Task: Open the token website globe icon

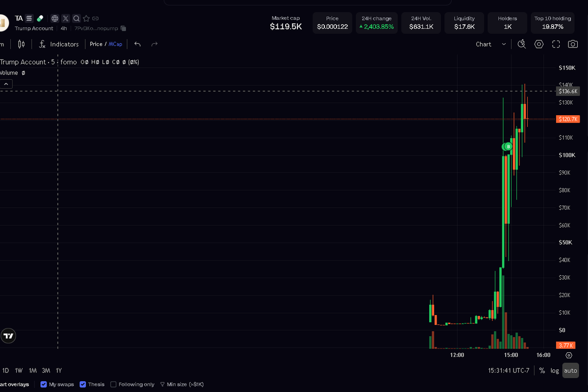Action: (x=55, y=19)
